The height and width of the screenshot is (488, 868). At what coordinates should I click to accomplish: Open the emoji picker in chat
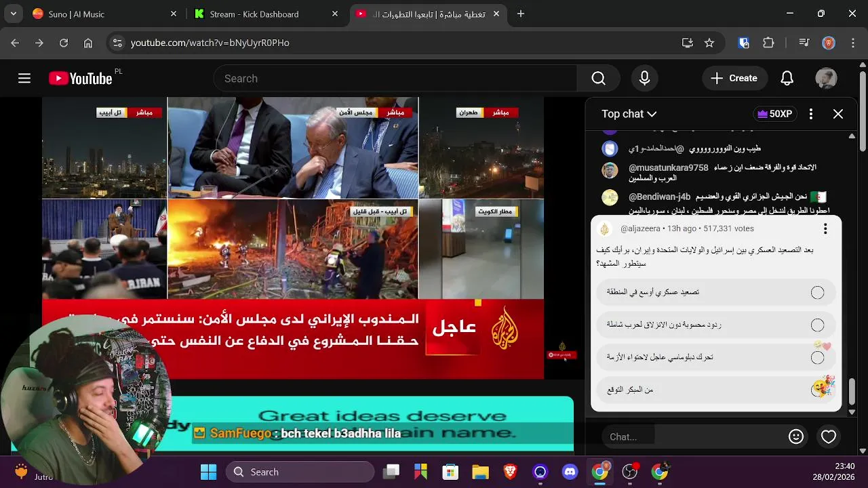(x=796, y=437)
